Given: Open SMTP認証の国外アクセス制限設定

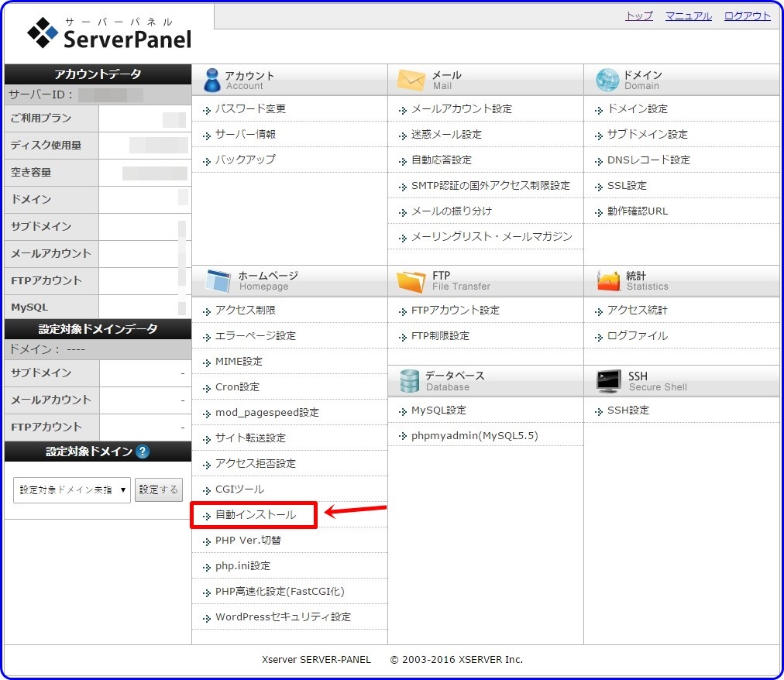Looking at the screenshot, I should tap(490, 185).
